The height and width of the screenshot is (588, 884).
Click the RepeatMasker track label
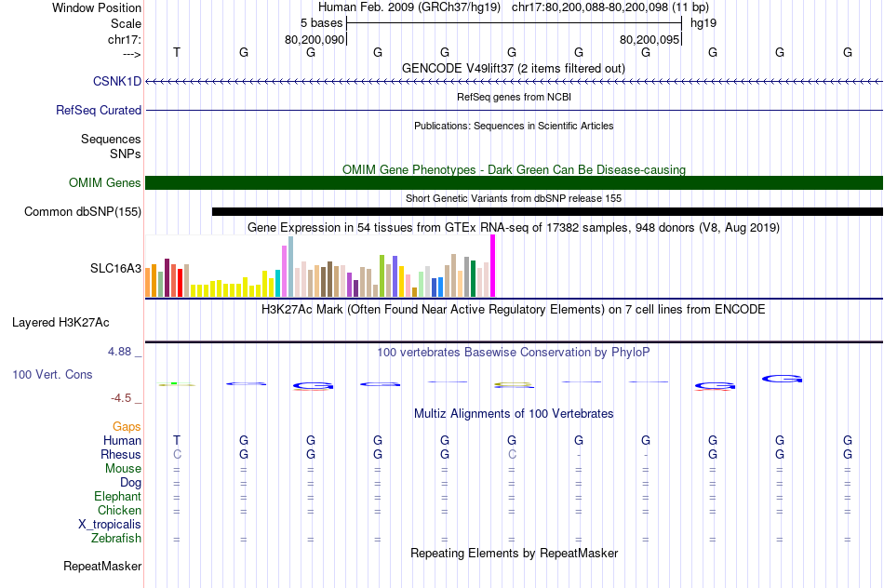click(102, 566)
